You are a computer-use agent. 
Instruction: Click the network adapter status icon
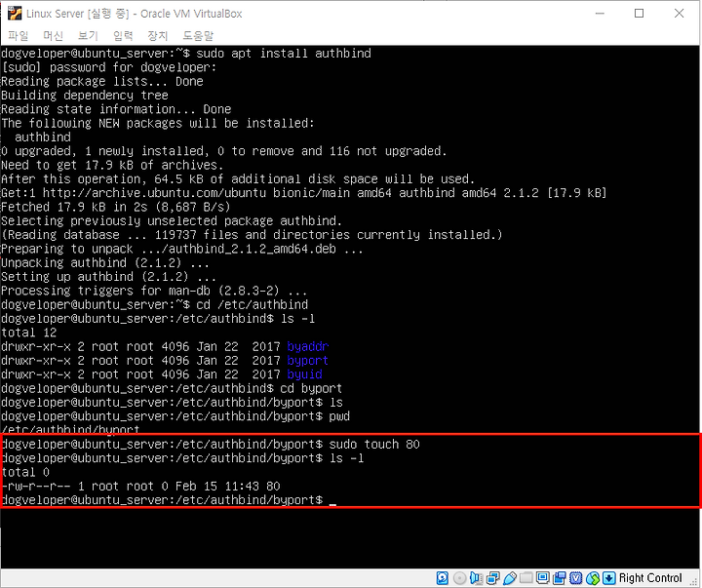(493, 578)
